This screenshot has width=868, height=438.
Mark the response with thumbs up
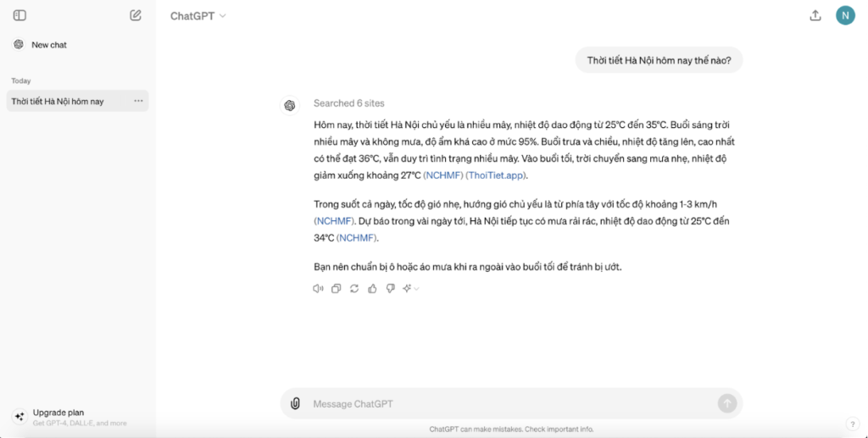(x=372, y=289)
